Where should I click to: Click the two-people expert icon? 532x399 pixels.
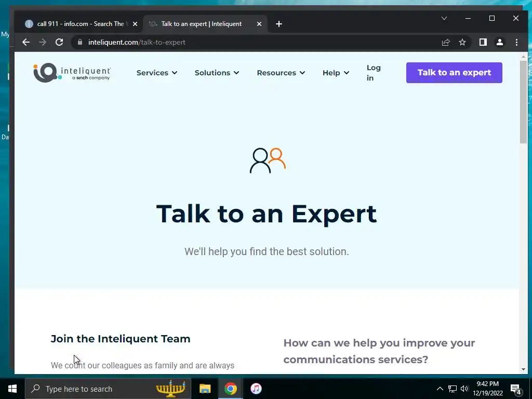268,161
